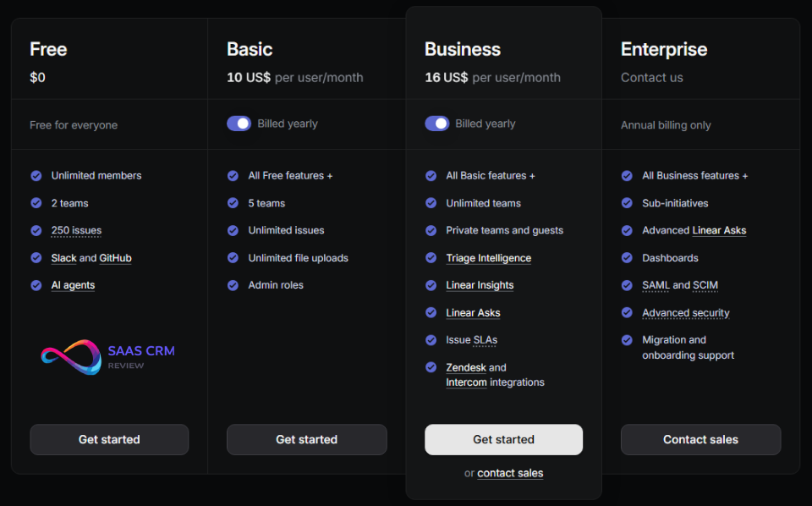
Task: Open the Triage Intelligence link
Action: [488, 258]
